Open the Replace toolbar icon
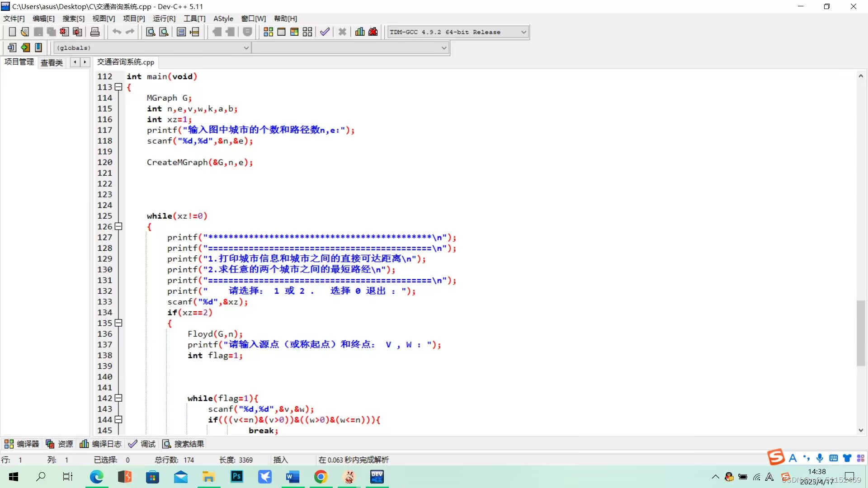868x488 pixels. point(164,32)
